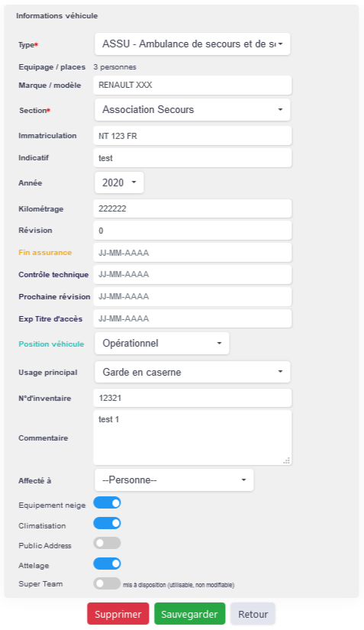Go back using the Retour button
364x630 pixels.
click(x=253, y=614)
